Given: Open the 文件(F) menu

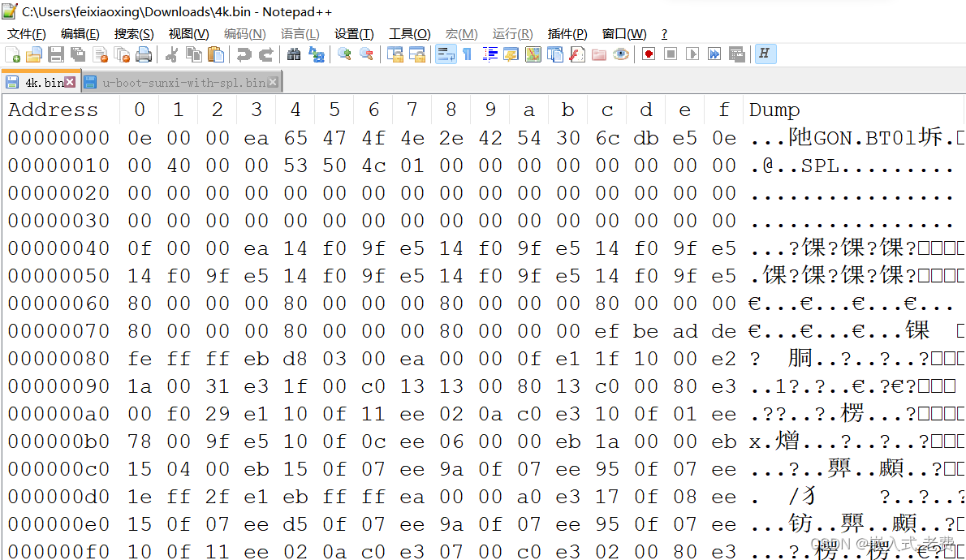Looking at the screenshot, I should [27, 34].
